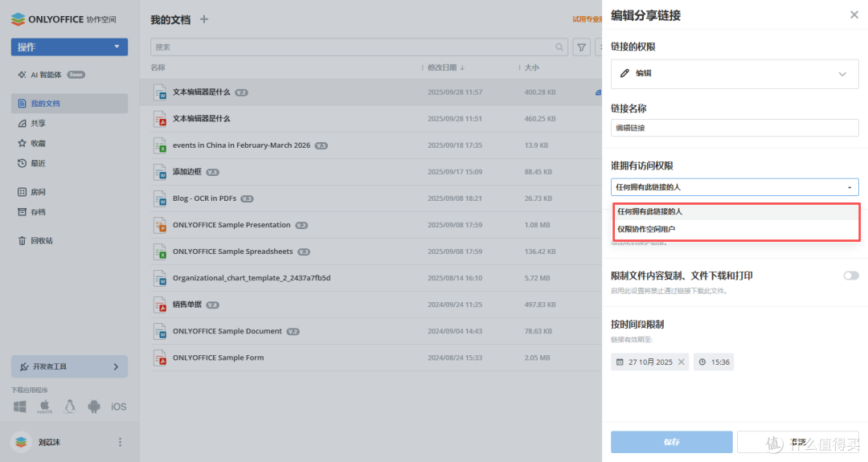868x462 pixels.
Task: Click the plus icon next to 我的文档
Action: click(x=203, y=19)
